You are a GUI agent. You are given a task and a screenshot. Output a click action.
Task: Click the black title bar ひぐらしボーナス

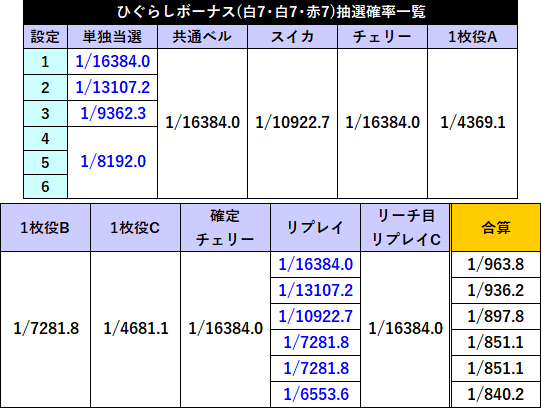271,12
